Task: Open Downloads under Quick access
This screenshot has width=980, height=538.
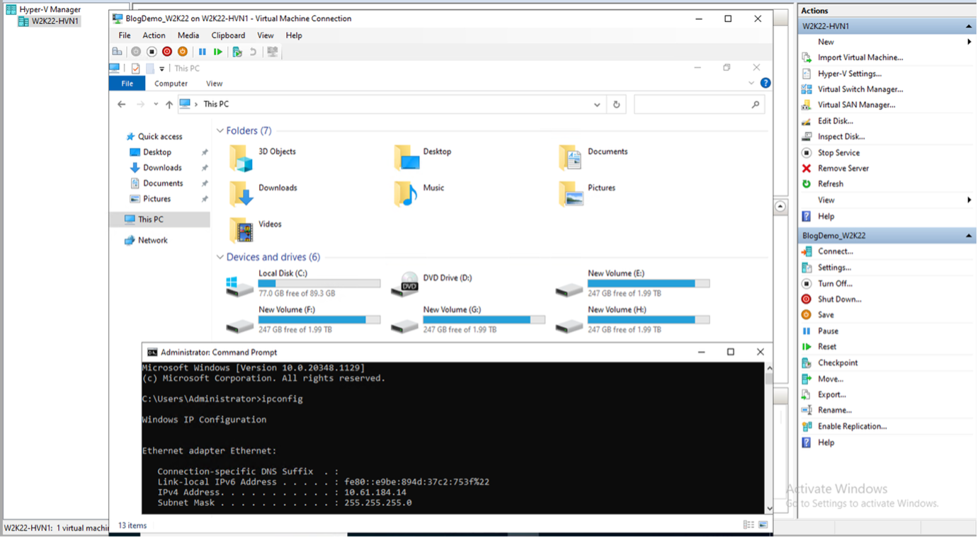Action: [x=162, y=168]
